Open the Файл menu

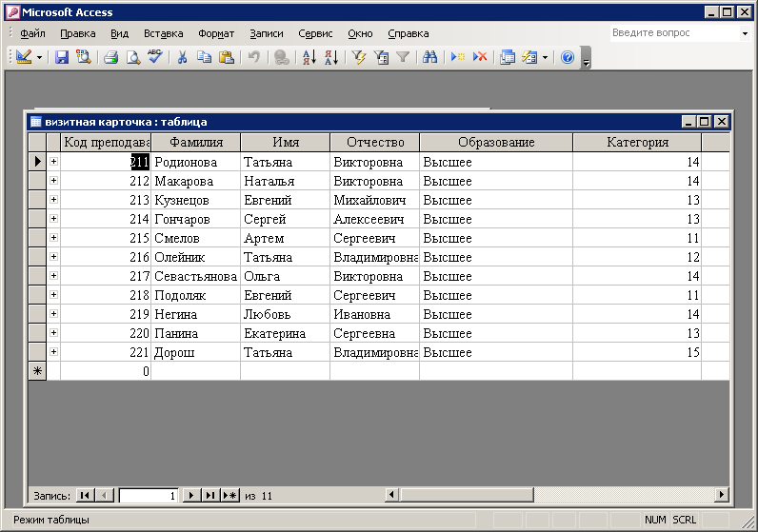click(x=32, y=33)
